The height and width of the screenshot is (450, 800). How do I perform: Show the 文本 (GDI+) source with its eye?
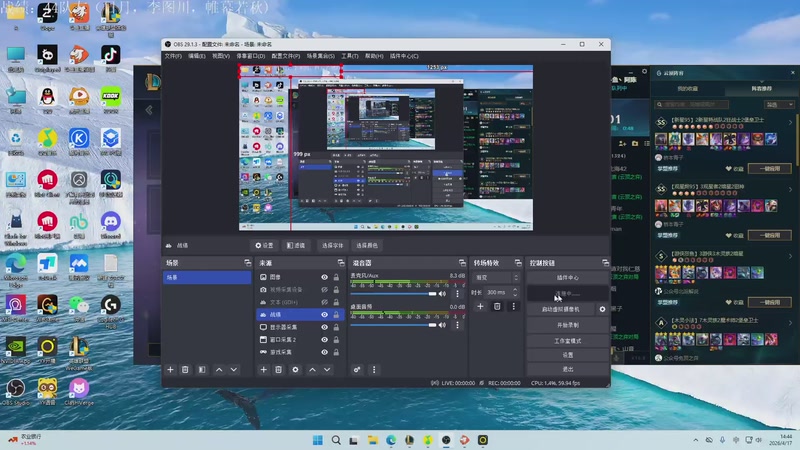tap(324, 302)
